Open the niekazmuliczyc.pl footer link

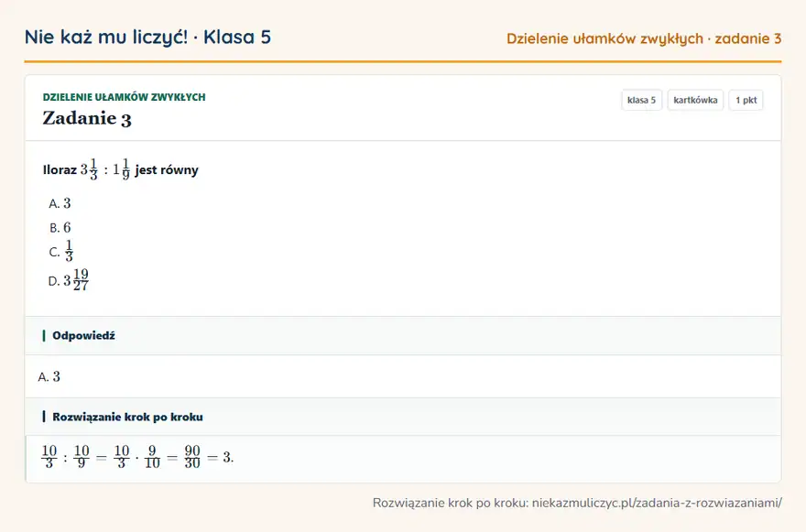pos(657,503)
